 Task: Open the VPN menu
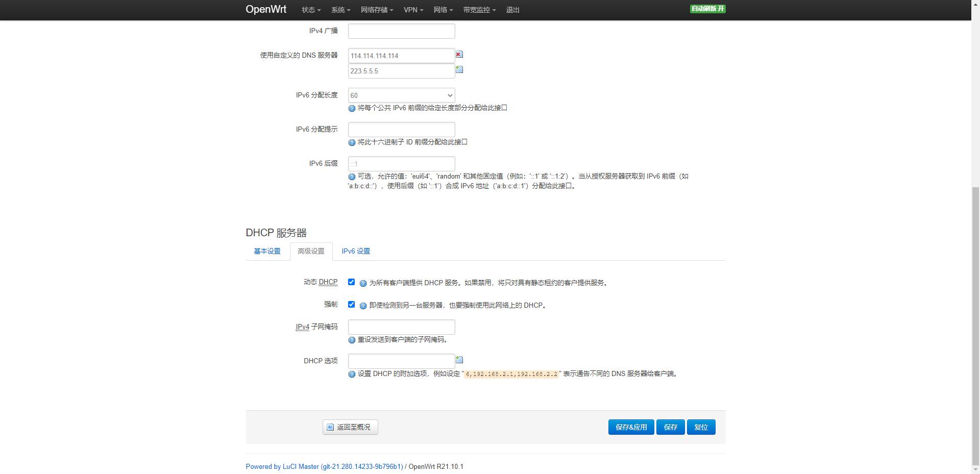click(x=413, y=10)
